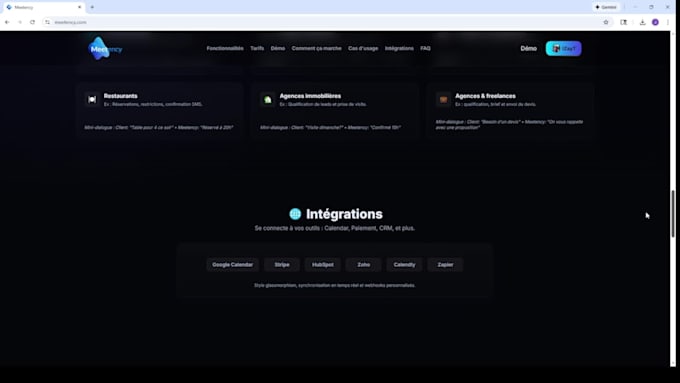This screenshot has height=383, width=680.
Task: Click the globe icon beside Intégrations heading
Action: tap(295, 214)
